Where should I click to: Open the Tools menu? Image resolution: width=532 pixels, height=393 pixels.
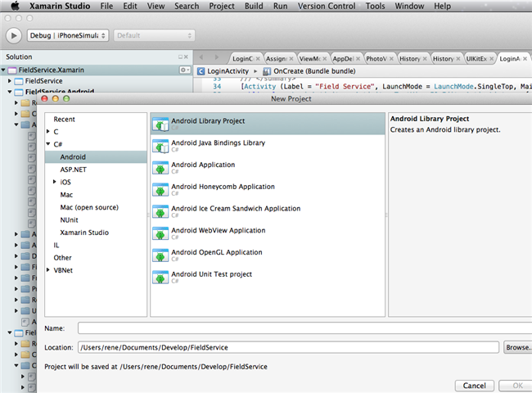coord(375,6)
